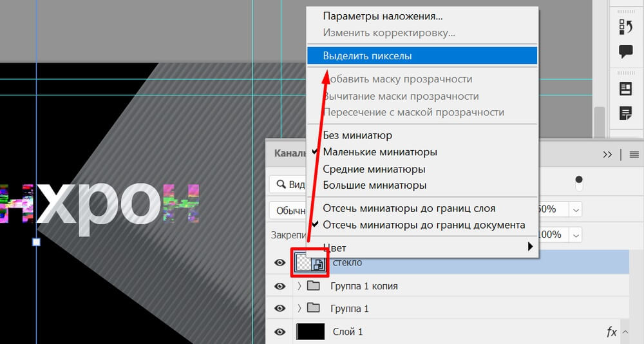Viewport: 644px width, 344px height.
Task: Open the opacity dropdown arrow at 50%
Action: coord(576,210)
